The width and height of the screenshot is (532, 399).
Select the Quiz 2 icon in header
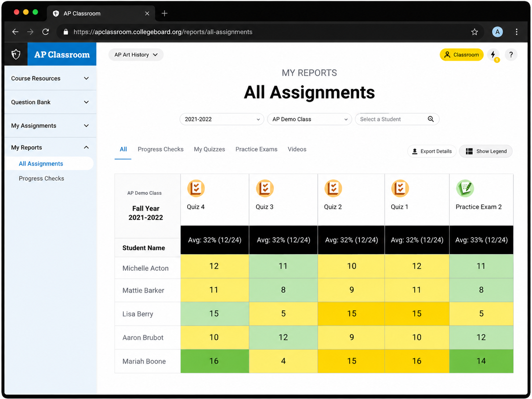[333, 188]
